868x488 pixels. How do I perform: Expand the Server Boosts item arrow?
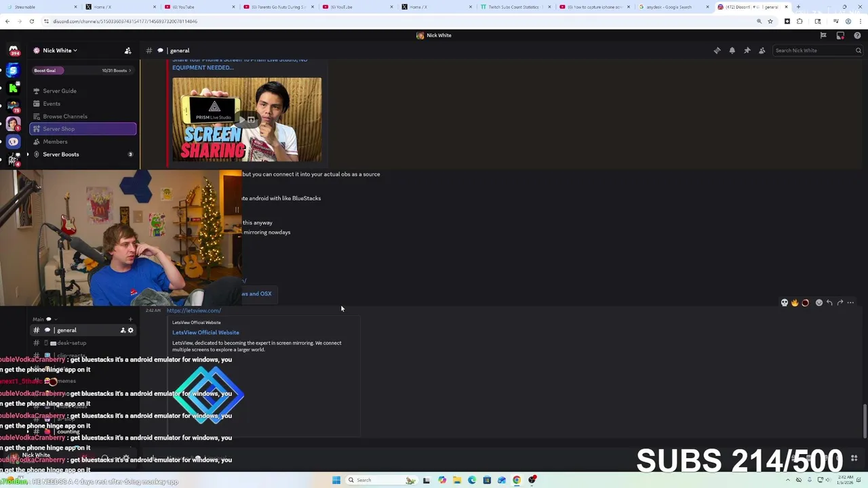pos(28,155)
